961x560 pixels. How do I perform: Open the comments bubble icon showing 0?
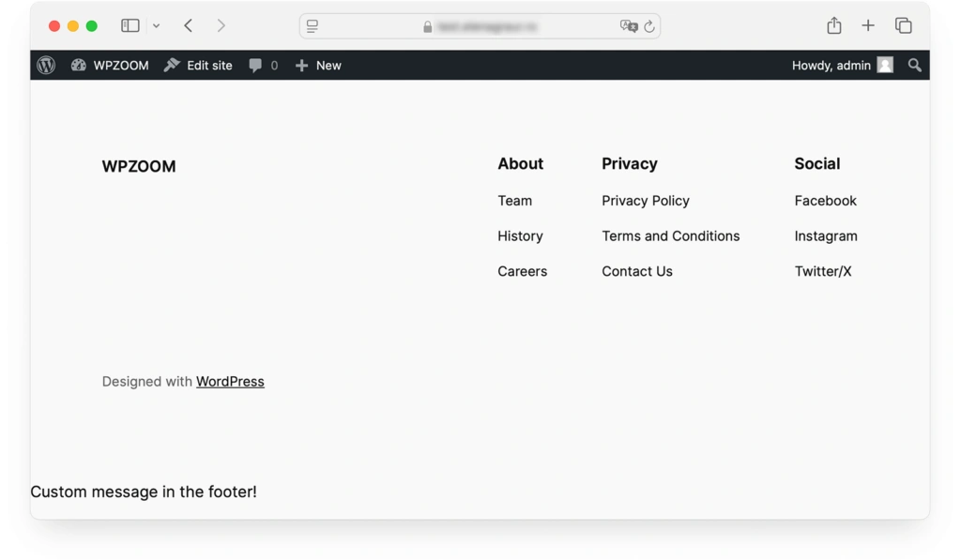coord(254,65)
